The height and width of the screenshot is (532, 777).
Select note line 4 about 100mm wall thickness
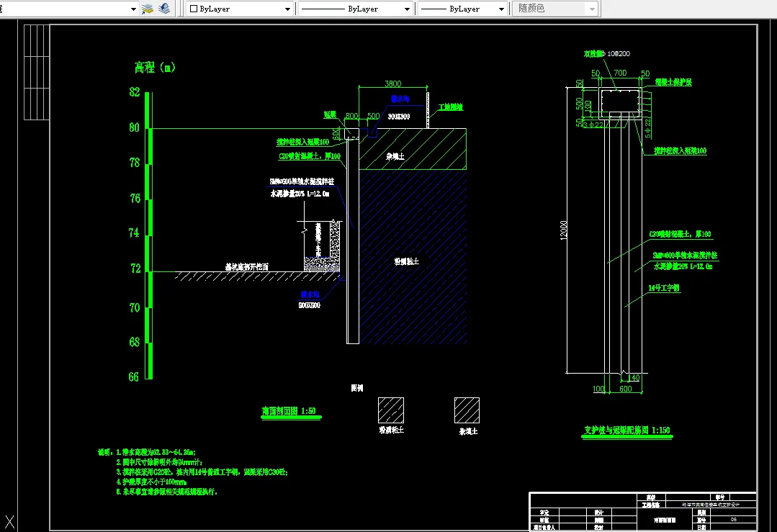[x=151, y=482]
